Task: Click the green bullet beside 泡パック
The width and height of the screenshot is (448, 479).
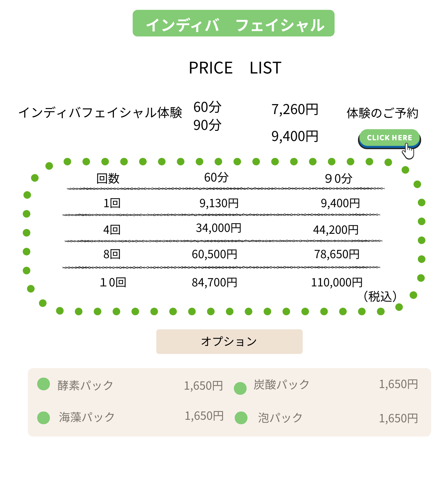Action: (x=241, y=418)
